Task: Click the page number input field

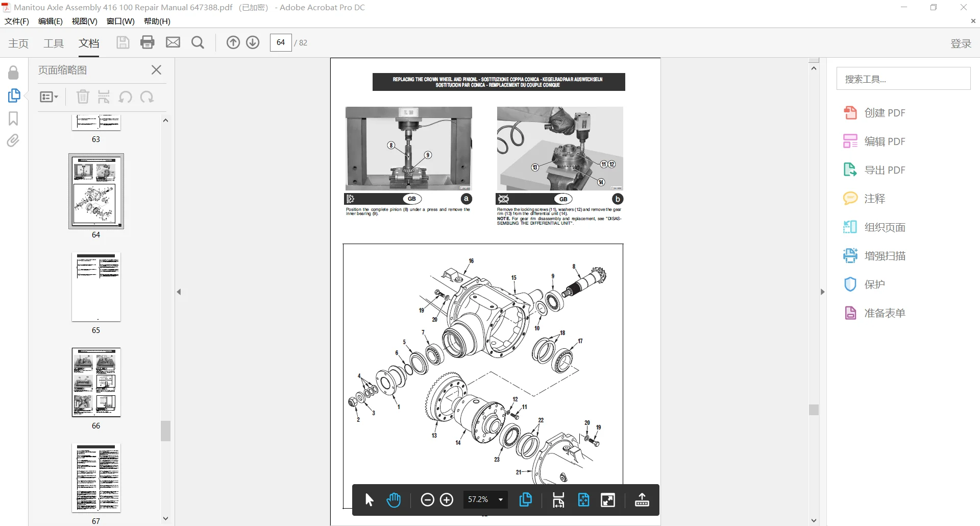Action: [x=281, y=42]
